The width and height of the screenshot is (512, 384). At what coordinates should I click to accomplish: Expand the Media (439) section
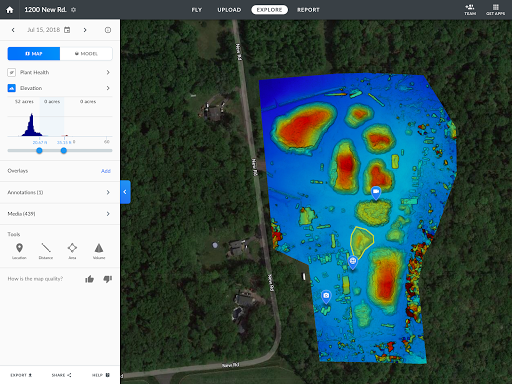pyautogui.click(x=60, y=214)
